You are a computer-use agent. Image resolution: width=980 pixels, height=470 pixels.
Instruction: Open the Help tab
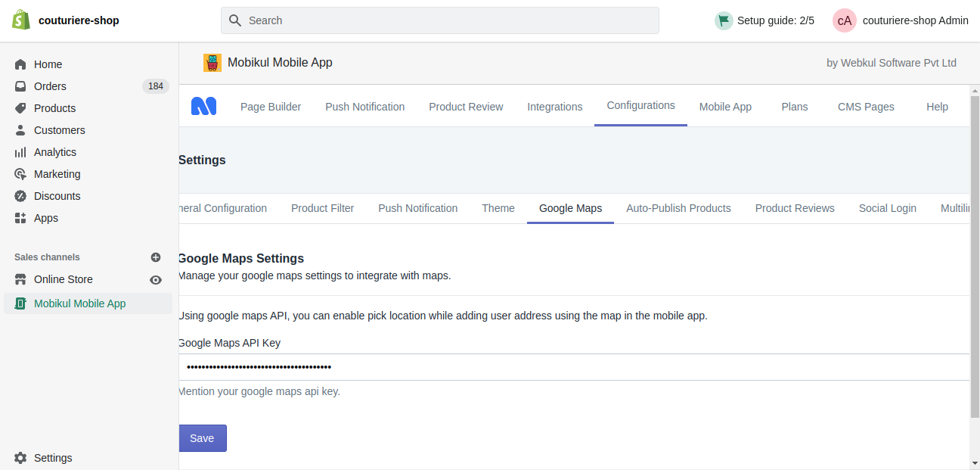(x=937, y=107)
